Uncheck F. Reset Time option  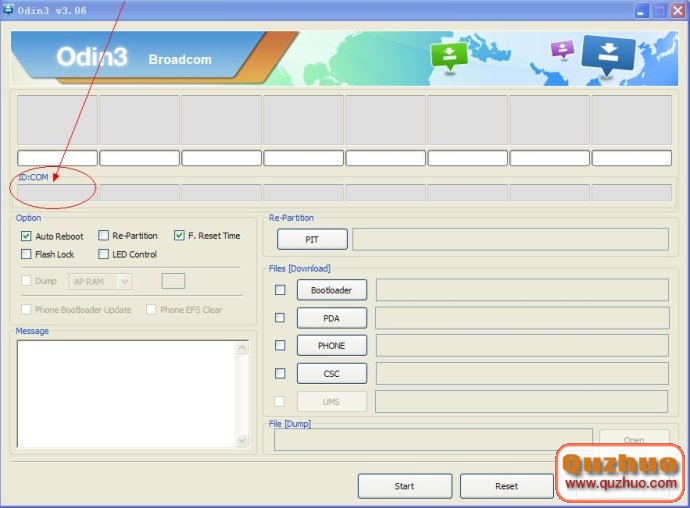[x=179, y=236]
